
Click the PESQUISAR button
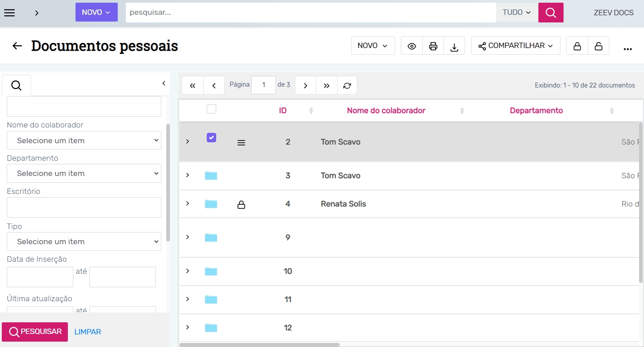[35, 332]
